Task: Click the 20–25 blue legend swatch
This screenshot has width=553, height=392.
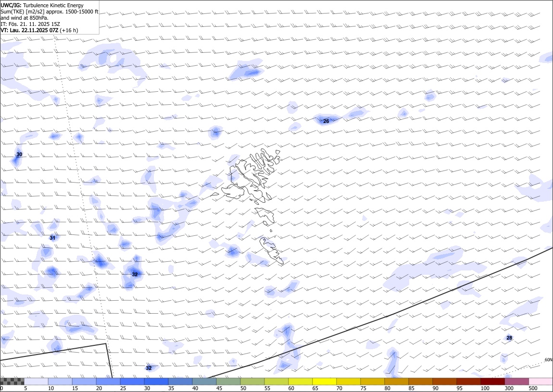Action: (x=108, y=381)
